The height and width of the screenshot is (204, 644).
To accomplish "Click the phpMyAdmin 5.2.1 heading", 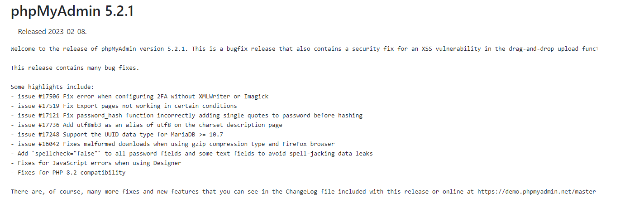I will point(72,12).
